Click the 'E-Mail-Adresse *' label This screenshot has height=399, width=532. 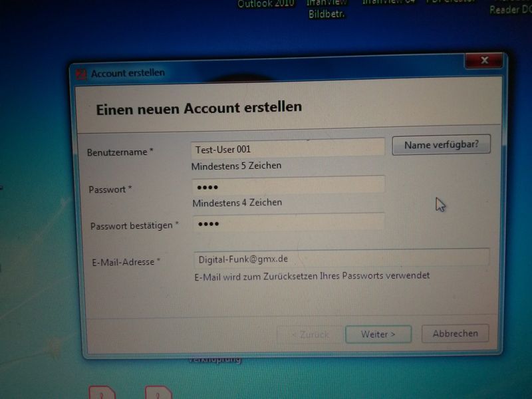(x=126, y=262)
